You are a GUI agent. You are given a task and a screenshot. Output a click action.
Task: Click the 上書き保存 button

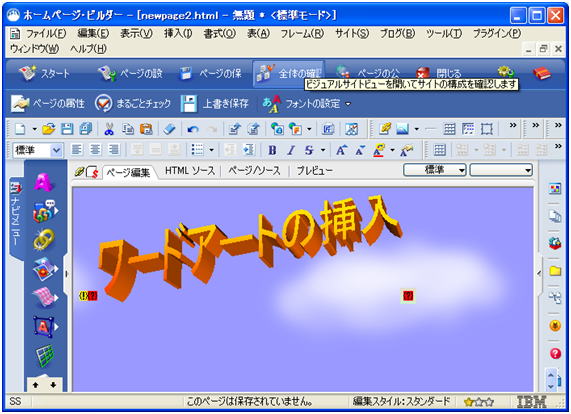point(215,104)
